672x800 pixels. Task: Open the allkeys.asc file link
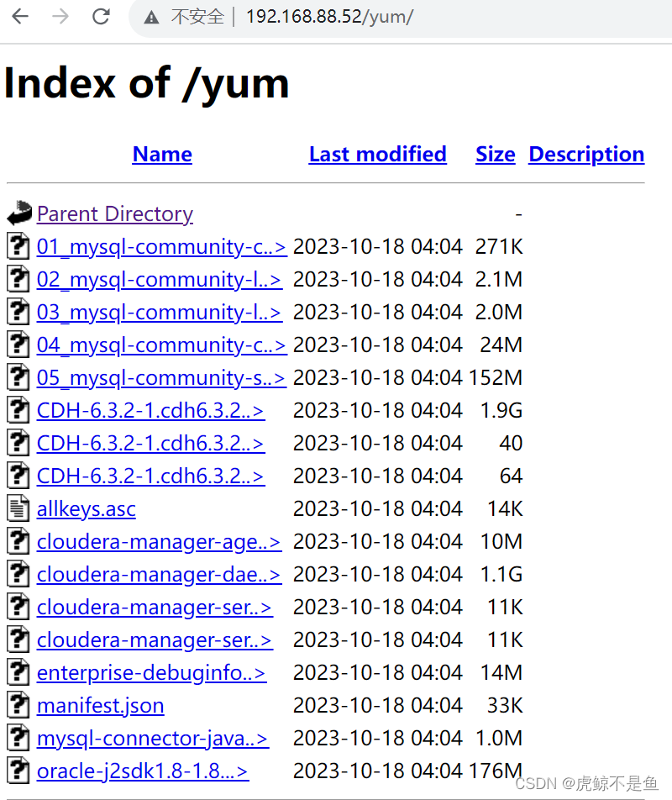87,508
